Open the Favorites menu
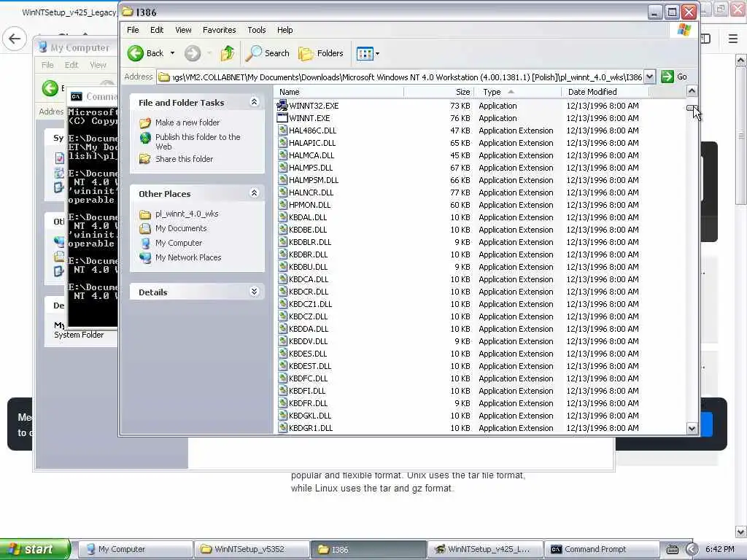 point(219,30)
